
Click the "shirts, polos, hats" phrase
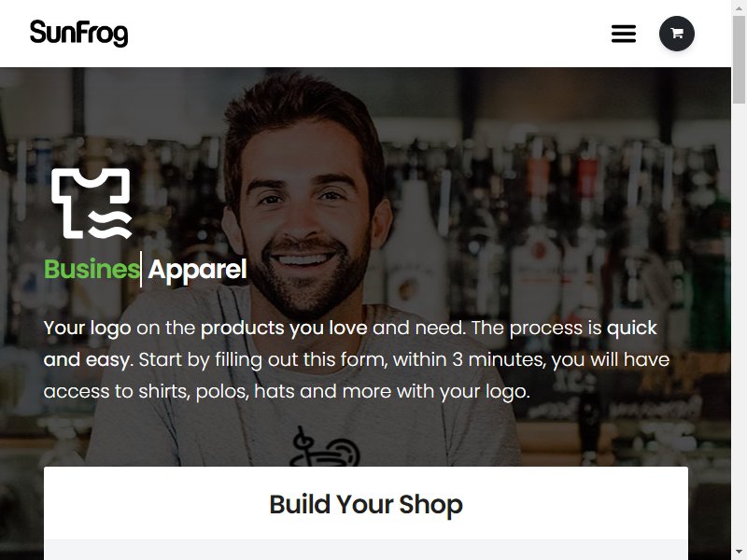click(x=217, y=391)
